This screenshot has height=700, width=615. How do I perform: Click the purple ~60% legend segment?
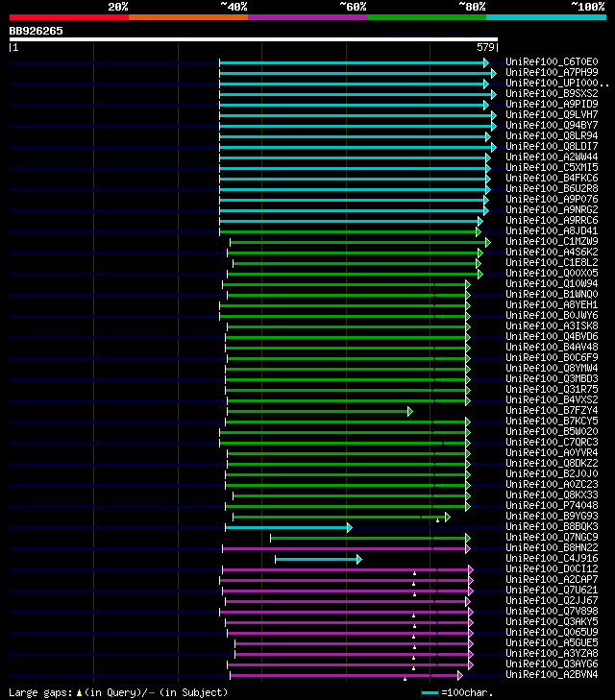[x=307, y=17]
